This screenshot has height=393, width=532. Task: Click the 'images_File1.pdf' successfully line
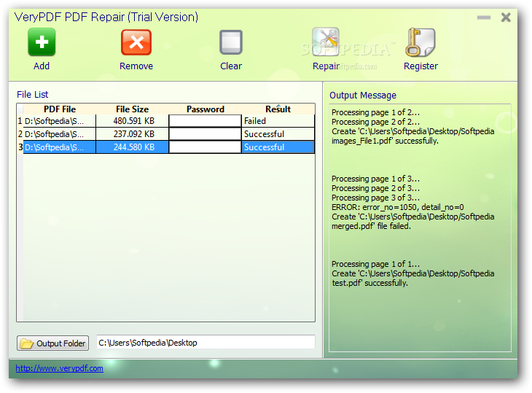click(385, 141)
